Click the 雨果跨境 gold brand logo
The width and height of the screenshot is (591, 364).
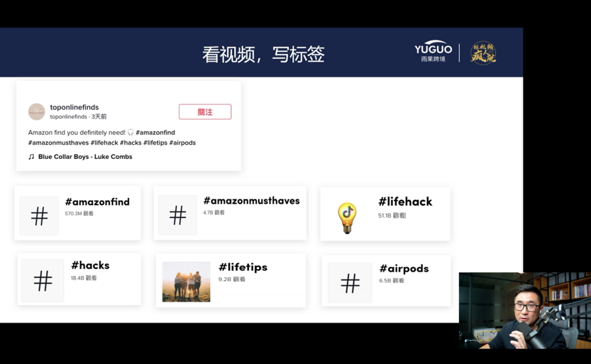click(x=483, y=52)
